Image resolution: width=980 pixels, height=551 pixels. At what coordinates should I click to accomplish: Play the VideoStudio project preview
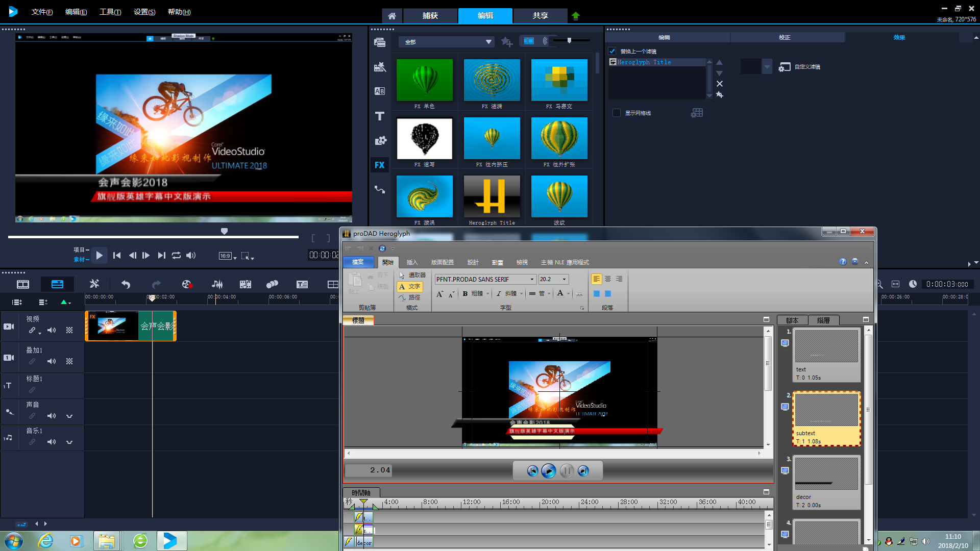[99, 256]
